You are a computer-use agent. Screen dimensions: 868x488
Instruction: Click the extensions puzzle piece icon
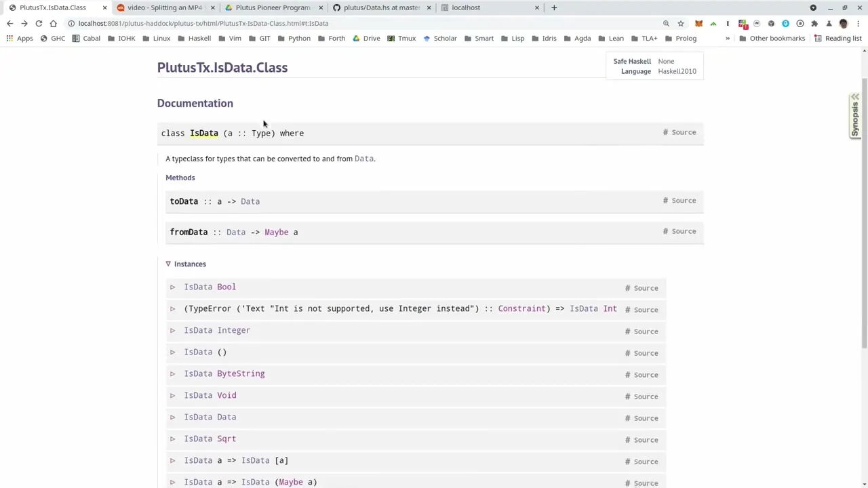(x=814, y=23)
